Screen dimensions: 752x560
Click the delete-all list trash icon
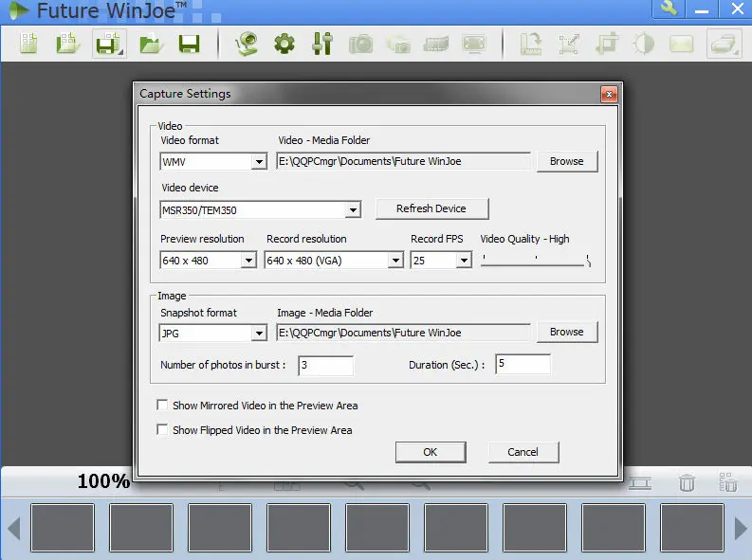tap(728, 482)
